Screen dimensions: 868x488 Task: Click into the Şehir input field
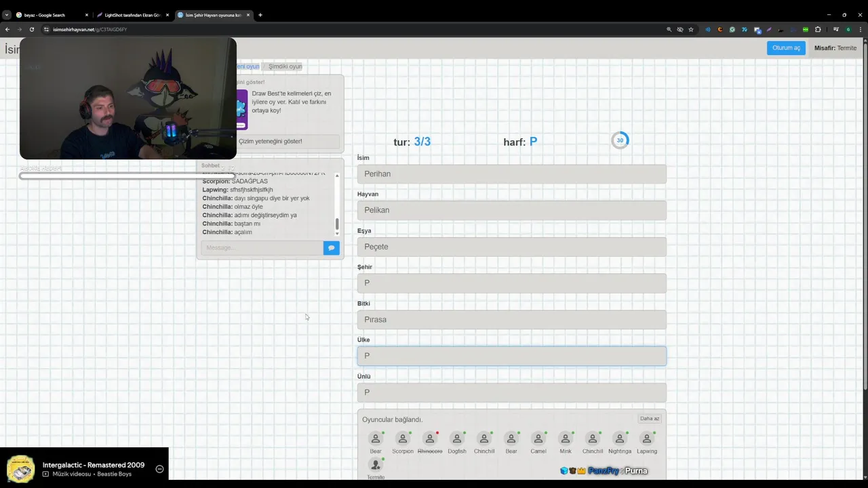[x=512, y=283]
